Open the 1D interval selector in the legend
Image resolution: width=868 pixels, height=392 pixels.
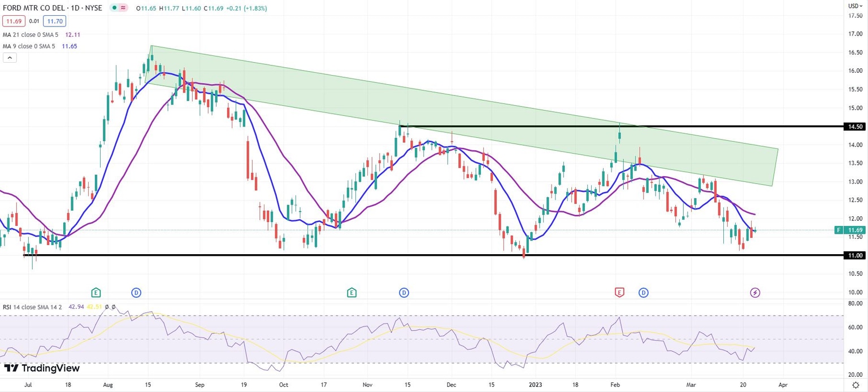coord(74,8)
